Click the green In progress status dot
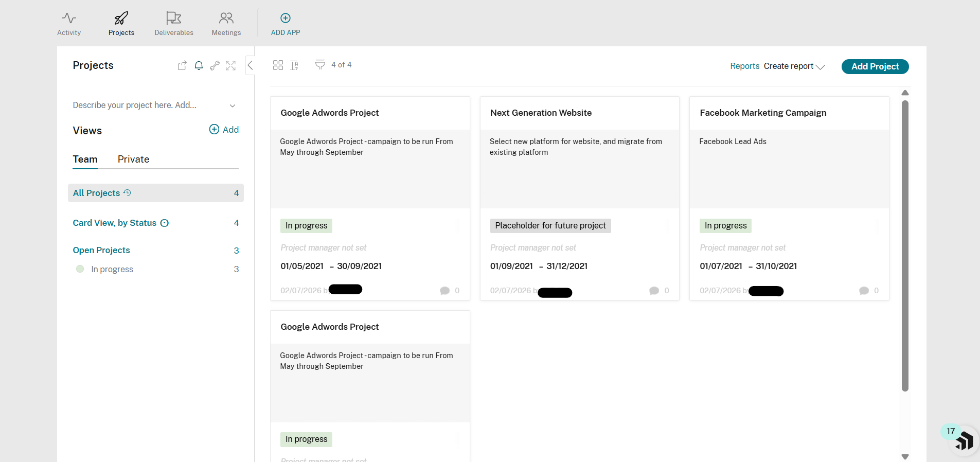 [x=80, y=269]
